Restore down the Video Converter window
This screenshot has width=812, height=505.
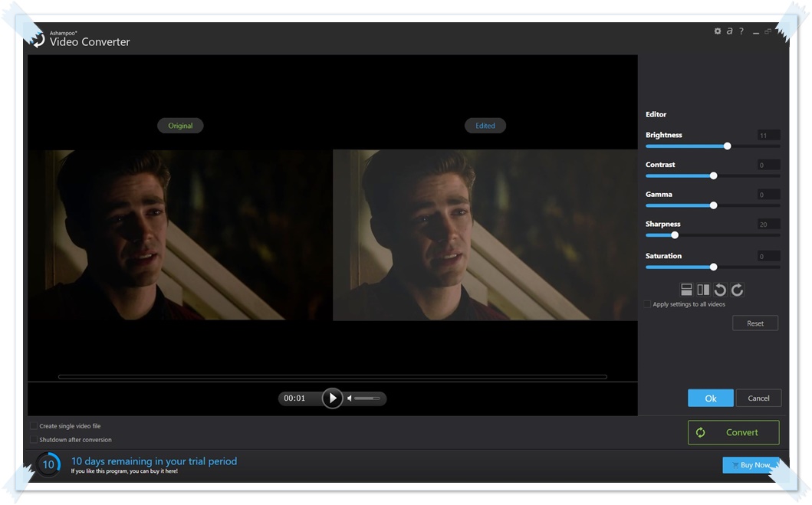pos(768,31)
